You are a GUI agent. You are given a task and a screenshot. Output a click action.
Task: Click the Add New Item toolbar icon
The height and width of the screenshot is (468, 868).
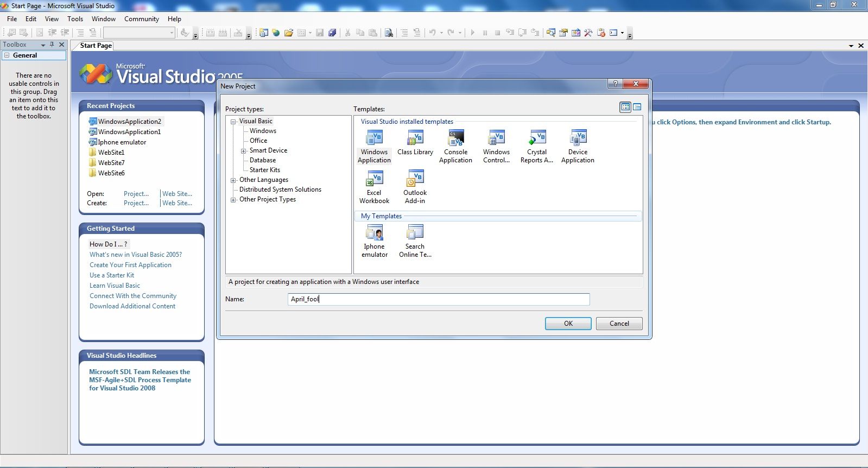302,33
